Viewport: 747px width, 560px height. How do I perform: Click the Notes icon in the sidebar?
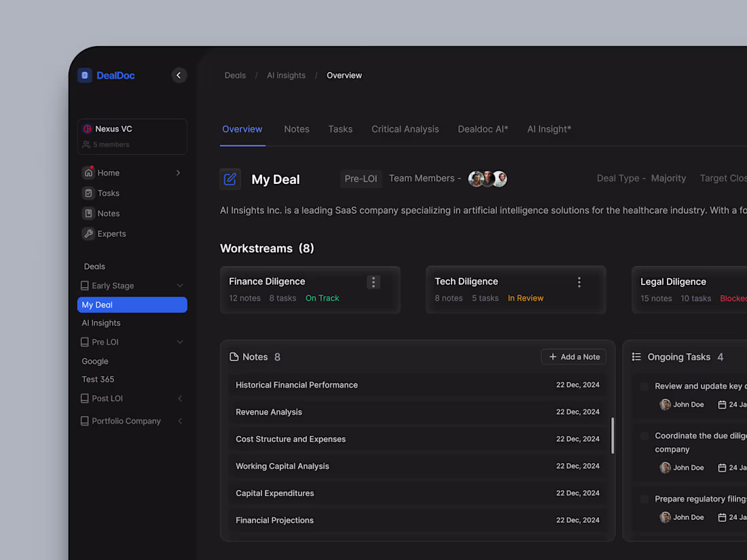88,213
